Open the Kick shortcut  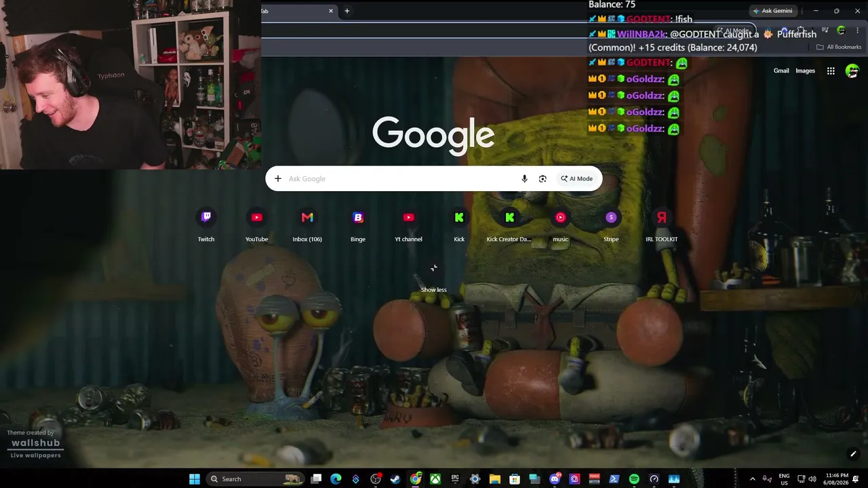(459, 225)
